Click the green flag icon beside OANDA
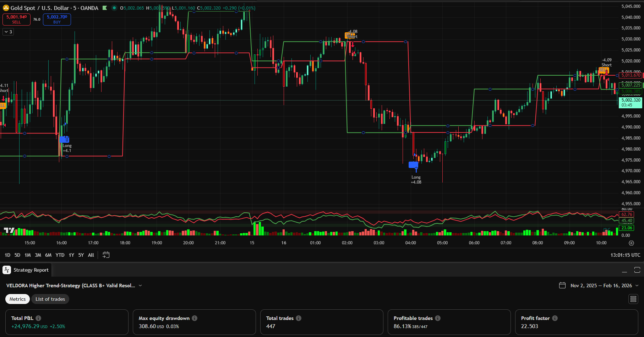 tap(105, 8)
